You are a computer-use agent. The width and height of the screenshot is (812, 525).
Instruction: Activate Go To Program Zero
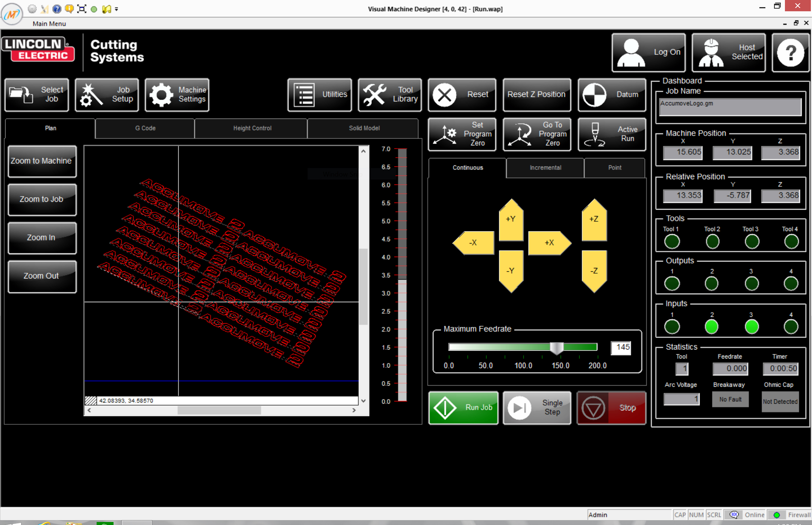coord(537,134)
